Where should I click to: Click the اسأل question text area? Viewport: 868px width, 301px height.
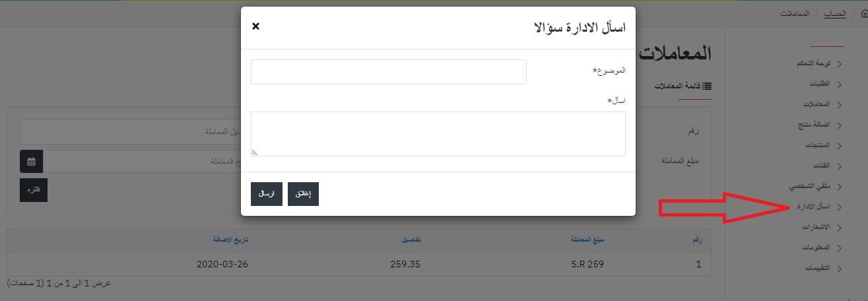(x=438, y=134)
